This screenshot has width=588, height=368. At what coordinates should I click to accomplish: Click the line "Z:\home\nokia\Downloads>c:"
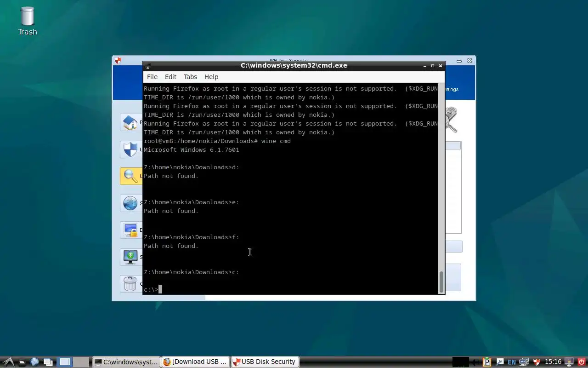(192, 272)
